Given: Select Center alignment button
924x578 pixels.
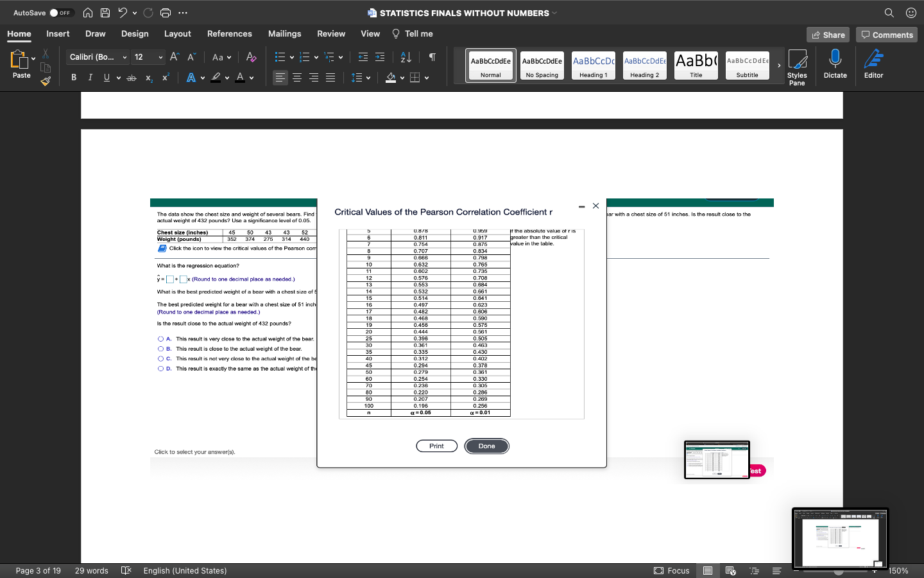Looking at the screenshot, I should (297, 78).
